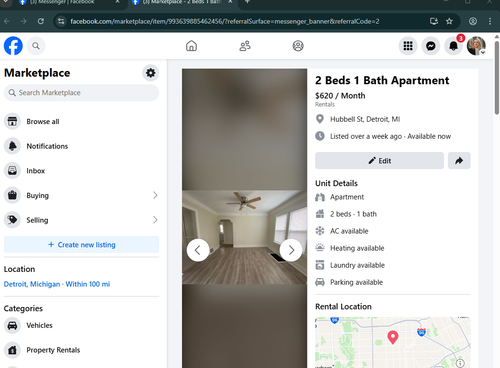
Task: Open the Marketplace settings gear
Action: [x=151, y=73]
